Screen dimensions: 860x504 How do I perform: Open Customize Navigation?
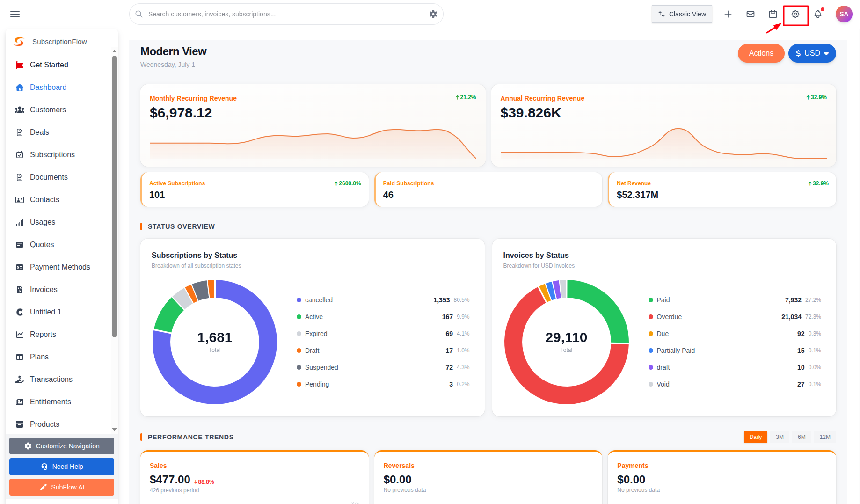coord(62,446)
